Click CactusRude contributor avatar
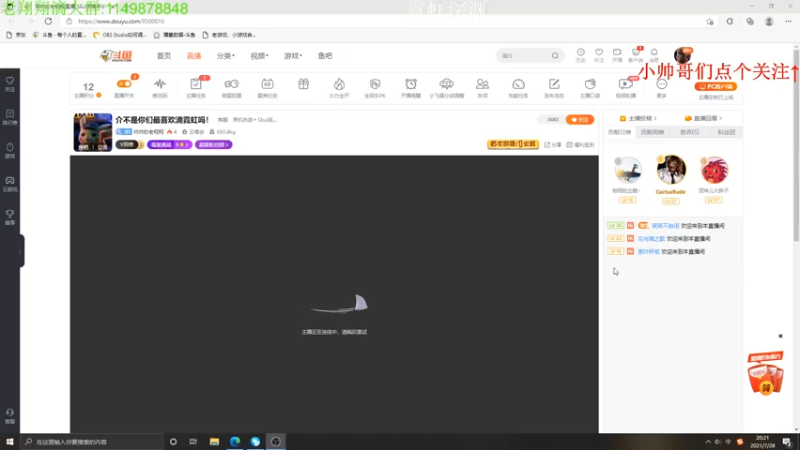The image size is (800, 450). click(671, 170)
